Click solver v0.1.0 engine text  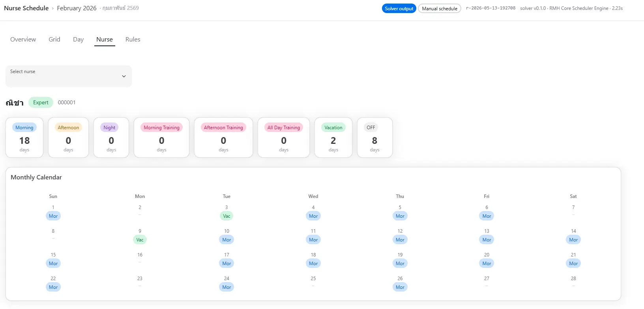point(571,8)
